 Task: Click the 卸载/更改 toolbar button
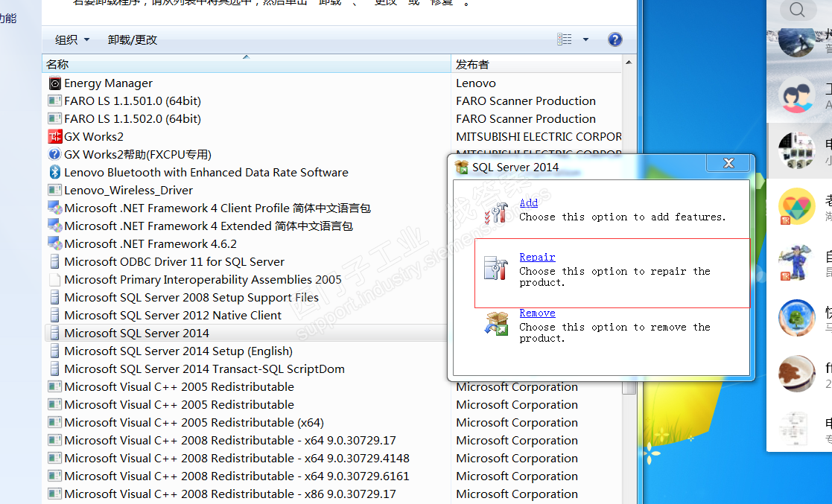132,39
